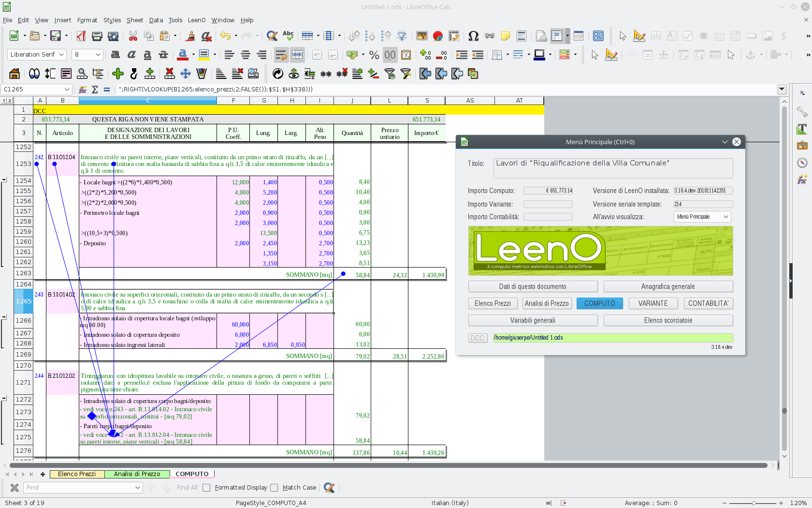Check the Match Case option
Viewport: 812px width, 508px height.
275,488
